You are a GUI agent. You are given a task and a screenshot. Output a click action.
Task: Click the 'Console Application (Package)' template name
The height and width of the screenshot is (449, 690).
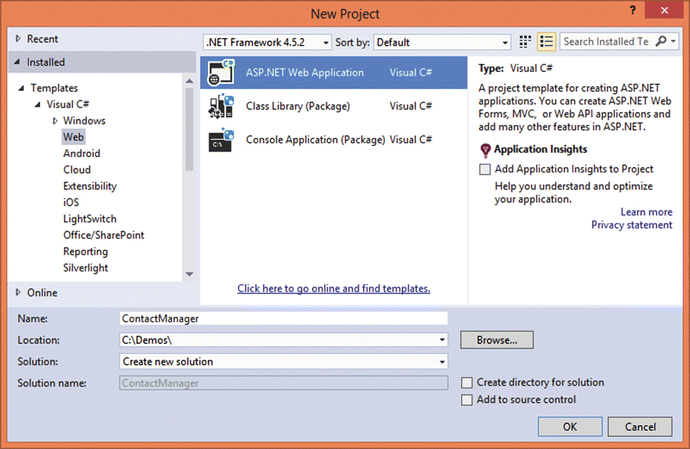[x=315, y=140]
